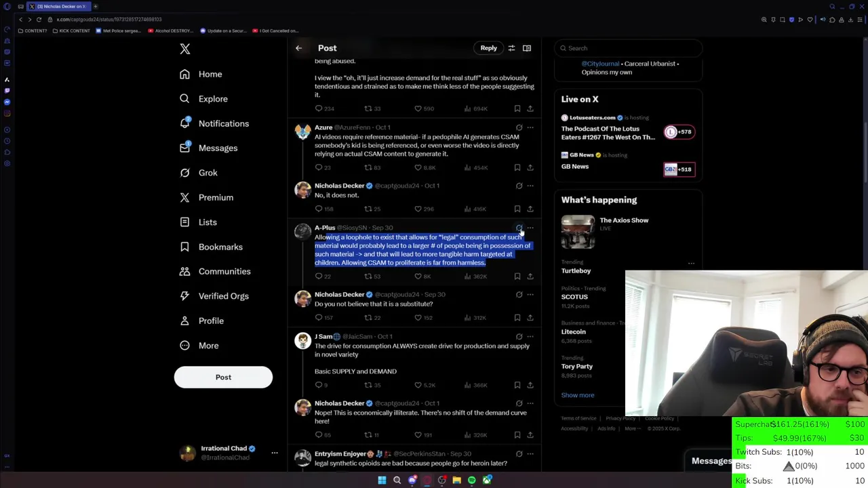Open Notifications
Image resolution: width=868 pixels, height=488 pixels.
(x=214, y=123)
